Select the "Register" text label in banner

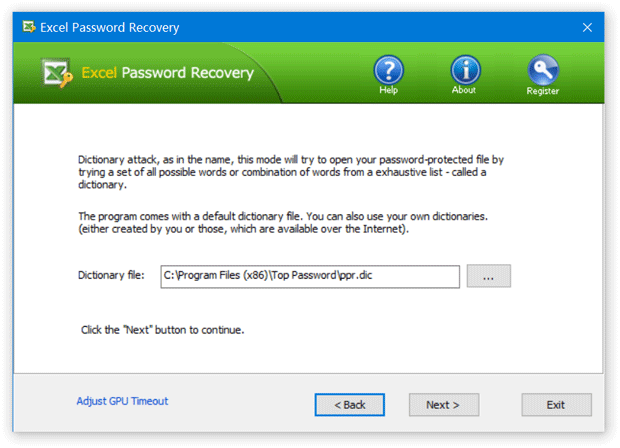coord(543,91)
